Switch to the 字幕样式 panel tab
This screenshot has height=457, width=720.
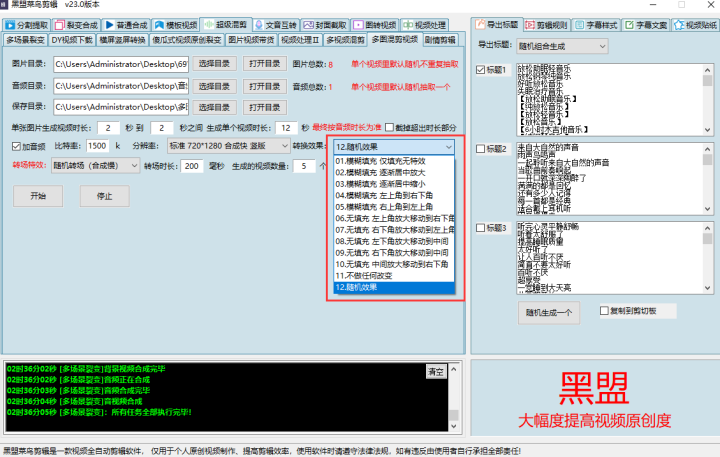[x=596, y=25]
